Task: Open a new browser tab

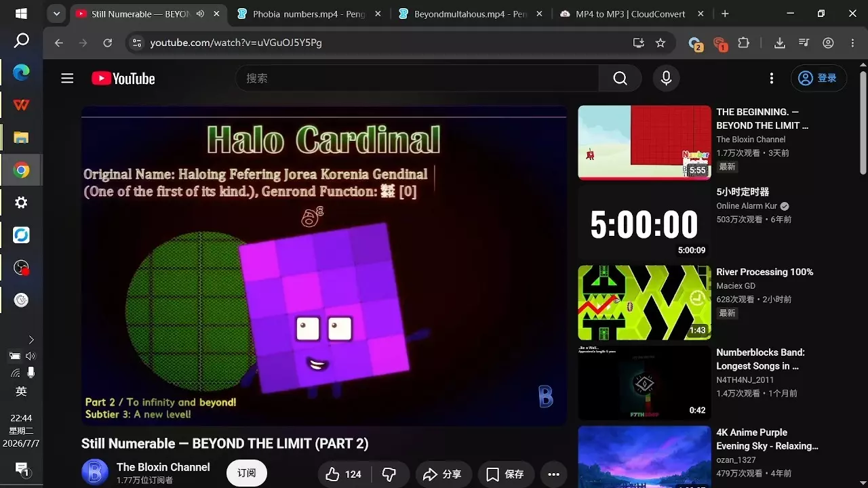Action: point(725,14)
